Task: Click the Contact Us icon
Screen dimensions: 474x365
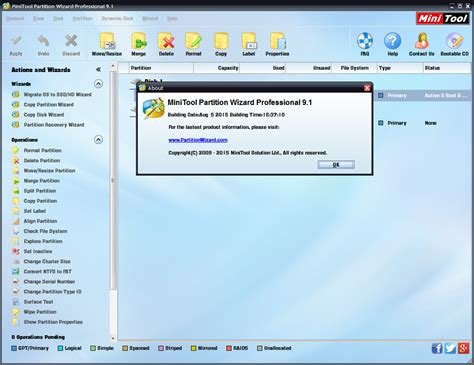Action: pos(422,44)
